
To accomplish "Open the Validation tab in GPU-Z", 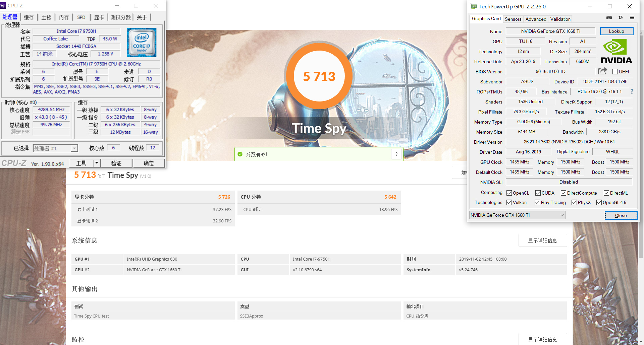I will (560, 19).
